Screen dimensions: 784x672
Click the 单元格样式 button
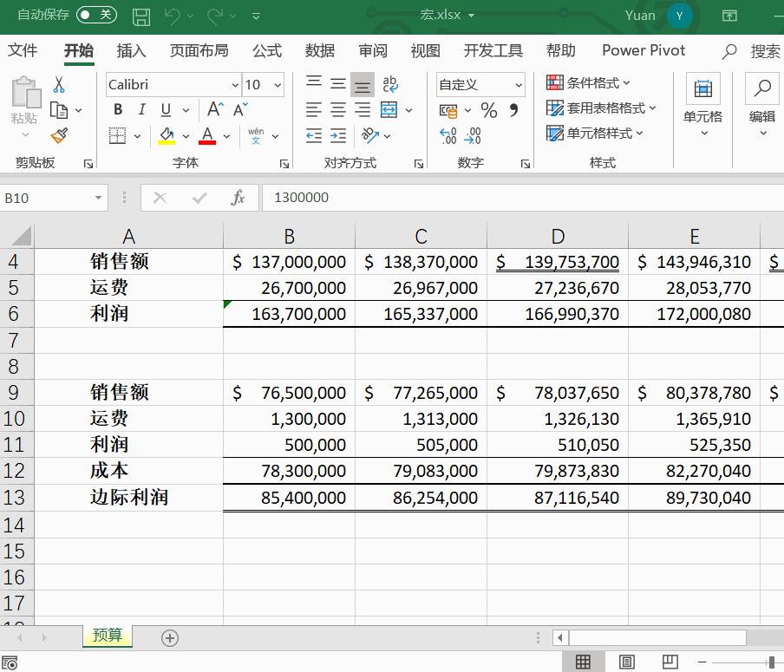click(x=597, y=133)
